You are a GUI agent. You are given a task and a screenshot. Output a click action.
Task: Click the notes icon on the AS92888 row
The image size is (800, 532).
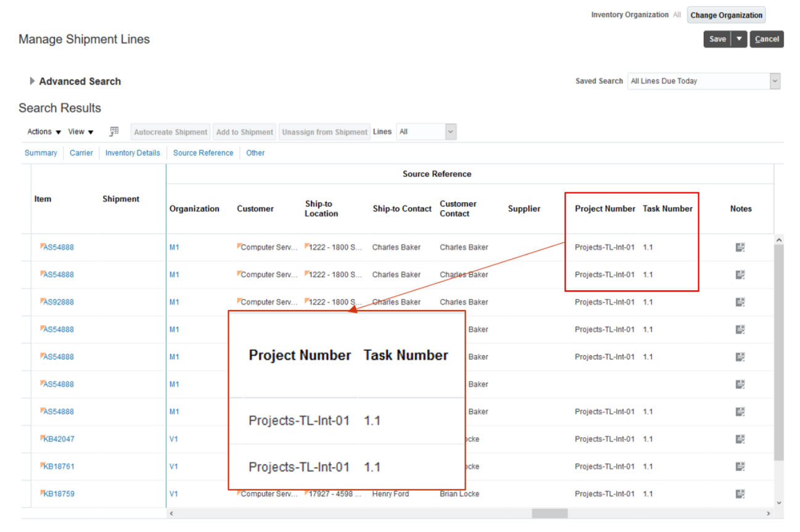pos(741,301)
